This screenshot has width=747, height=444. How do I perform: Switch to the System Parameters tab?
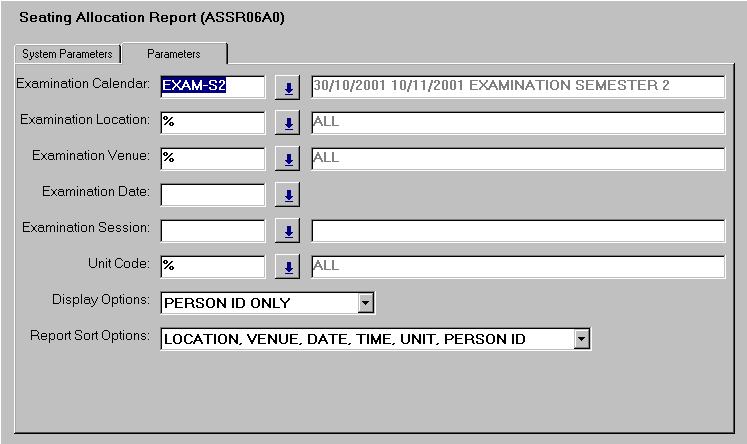[68, 54]
